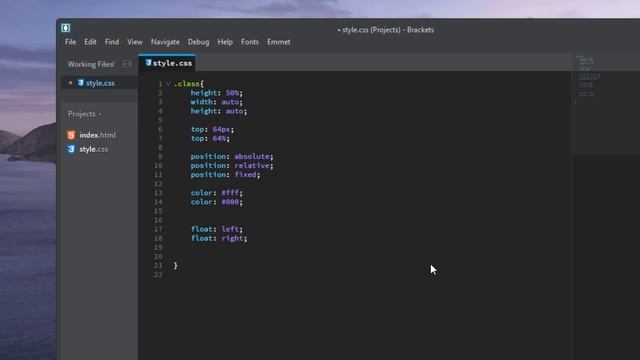
Task: Collapse the .class rule fold arrow
Action: point(168,84)
